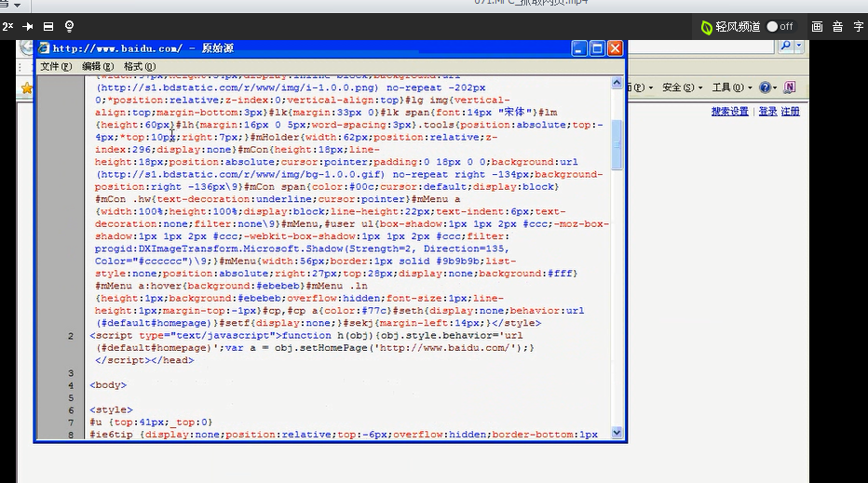Click the <body> tag on line 4
868x483 pixels.
(108, 385)
